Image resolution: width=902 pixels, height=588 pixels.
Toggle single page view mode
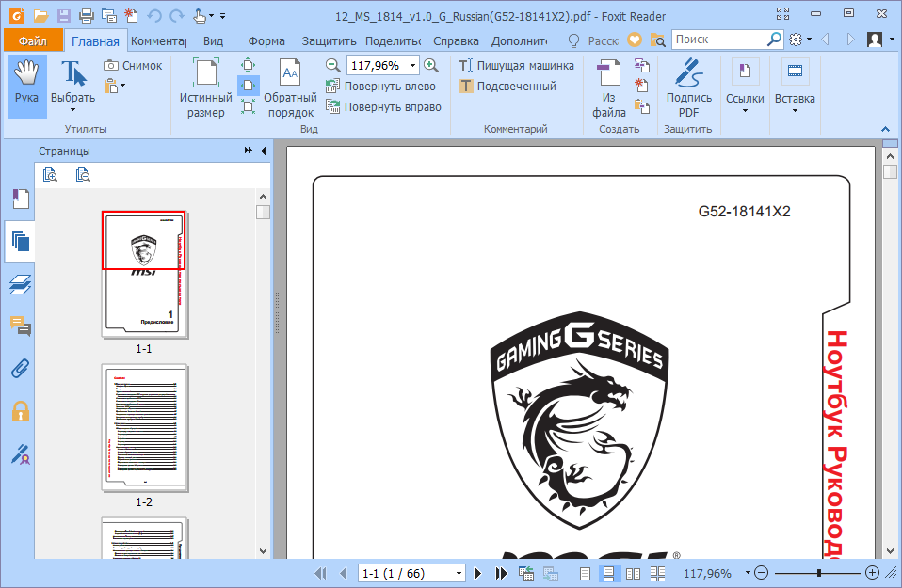coord(585,573)
